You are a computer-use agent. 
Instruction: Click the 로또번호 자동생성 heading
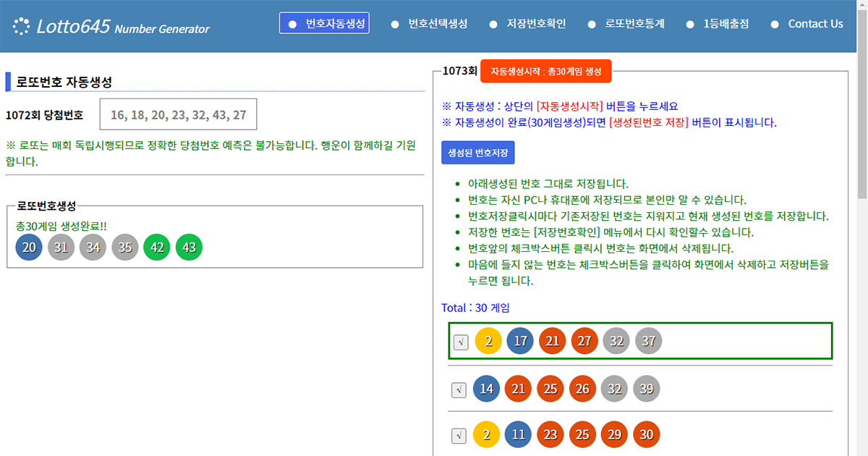click(64, 82)
